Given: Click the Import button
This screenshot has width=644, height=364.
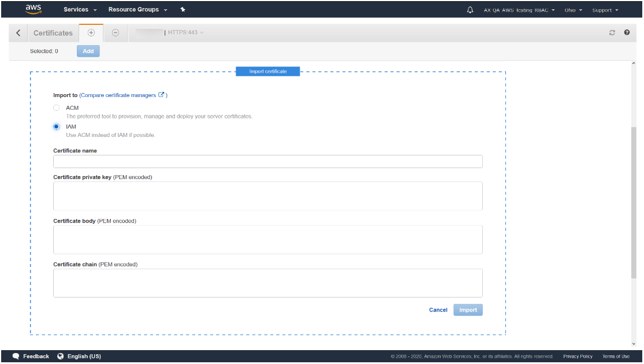Looking at the screenshot, I should (x=468, y=310).
